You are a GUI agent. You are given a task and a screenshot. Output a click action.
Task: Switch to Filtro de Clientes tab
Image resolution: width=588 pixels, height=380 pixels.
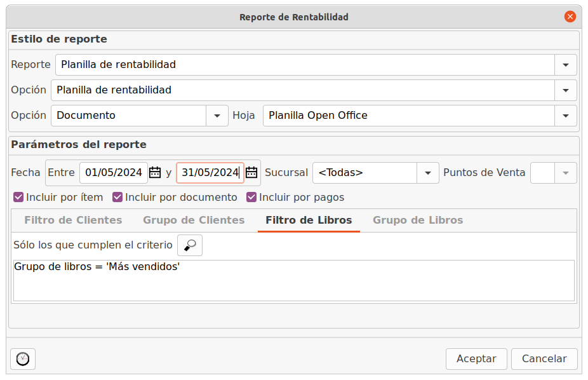point(73,221)
